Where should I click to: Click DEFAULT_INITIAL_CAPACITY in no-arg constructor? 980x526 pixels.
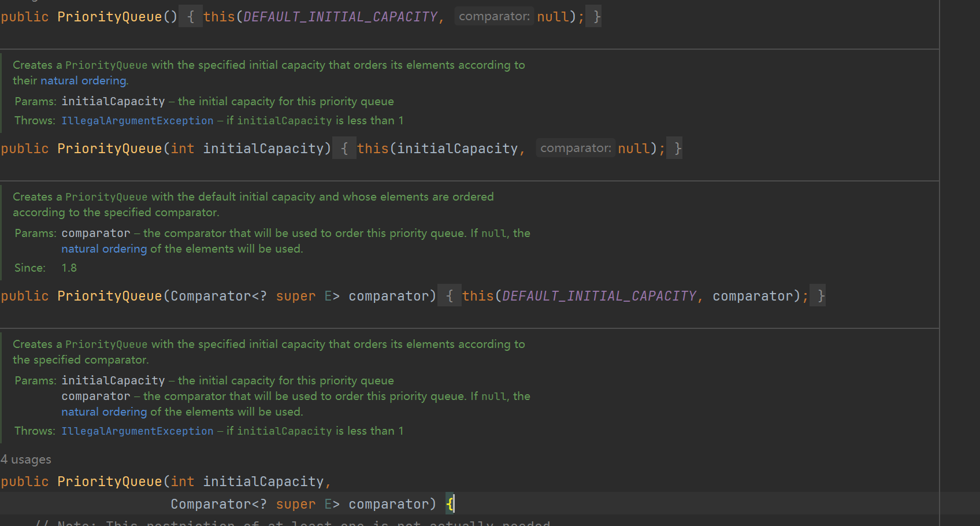[340, 17]
